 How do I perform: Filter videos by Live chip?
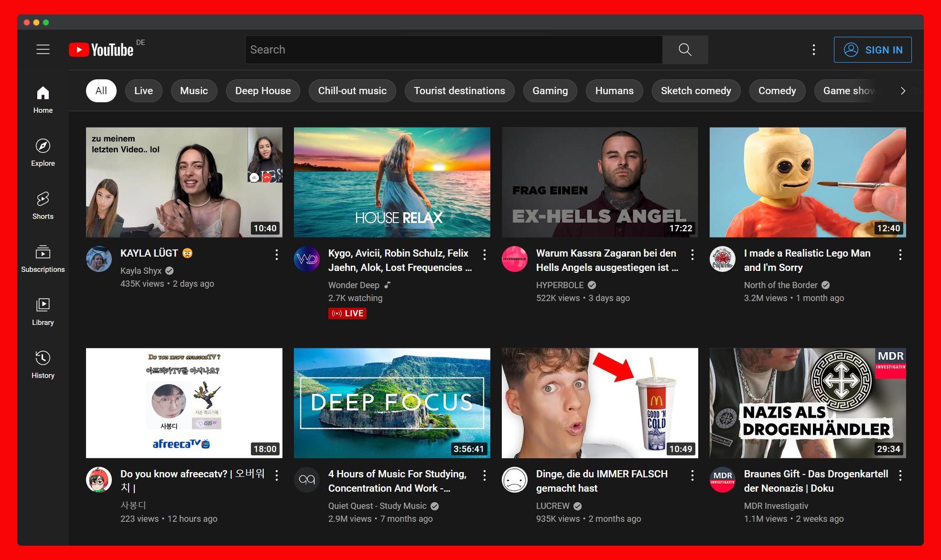coord(143,91)
